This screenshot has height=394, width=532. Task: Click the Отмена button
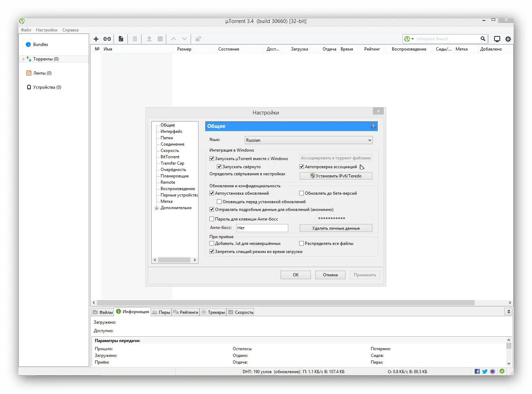pyautogui.click(x=330, y=275)
